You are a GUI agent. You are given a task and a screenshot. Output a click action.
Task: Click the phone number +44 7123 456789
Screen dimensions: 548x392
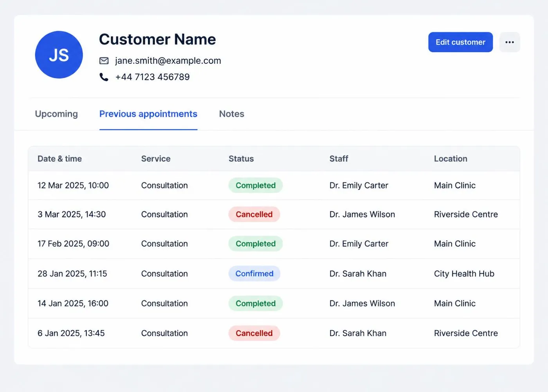(152, 77)
